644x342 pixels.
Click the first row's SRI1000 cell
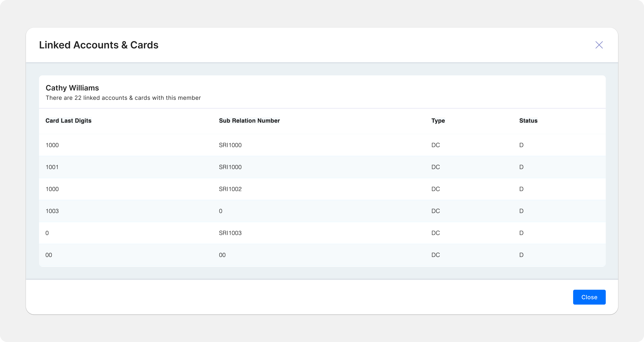tap(230, 145)
